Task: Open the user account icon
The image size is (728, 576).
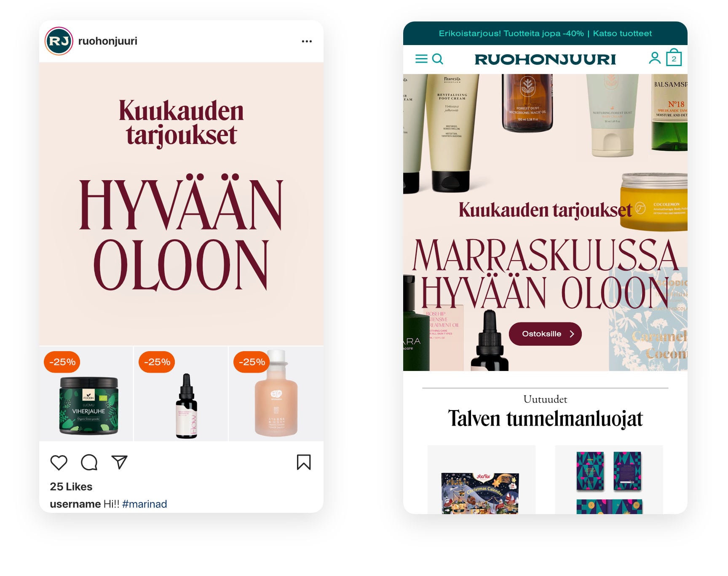Action: pyautogui.click(x=655, y=58)
